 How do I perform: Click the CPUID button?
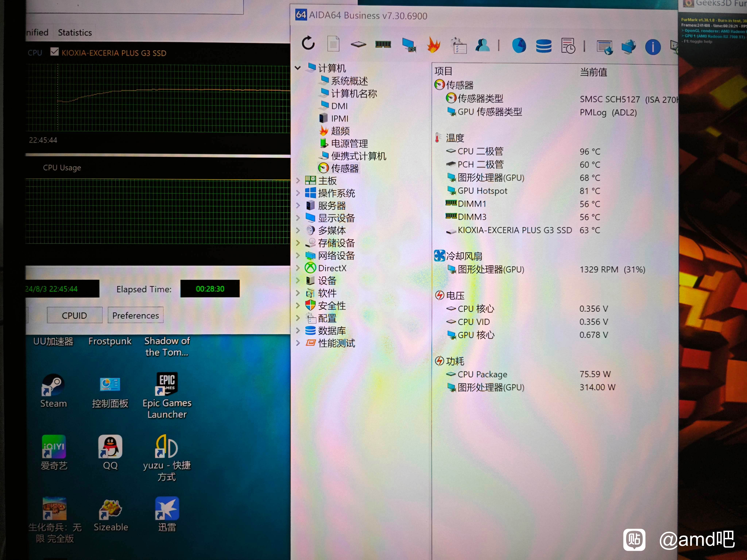click(74, 315)
